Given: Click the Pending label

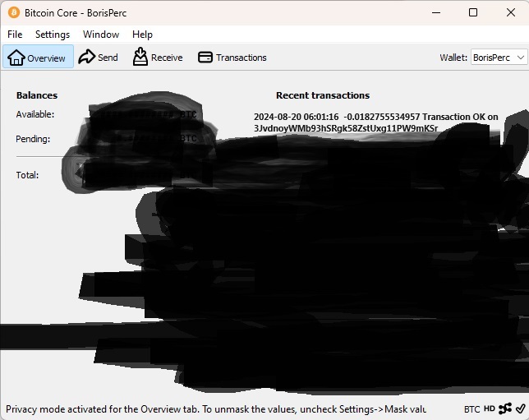Looking at the screenshot, I should (33, 139).
